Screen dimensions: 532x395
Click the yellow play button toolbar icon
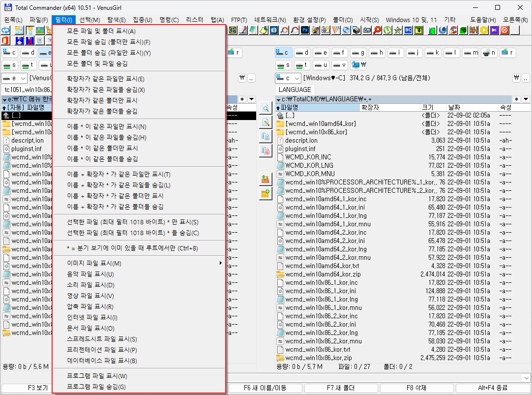(484, 30)
